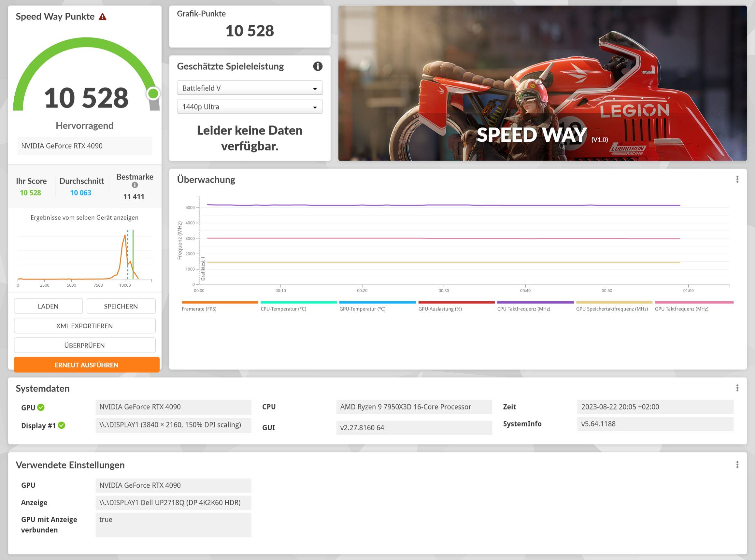Open the three-dot menu in Systemdaten panel
This screenshot has height=560, width=755.
pyautogui.click(x=737, y=388)
